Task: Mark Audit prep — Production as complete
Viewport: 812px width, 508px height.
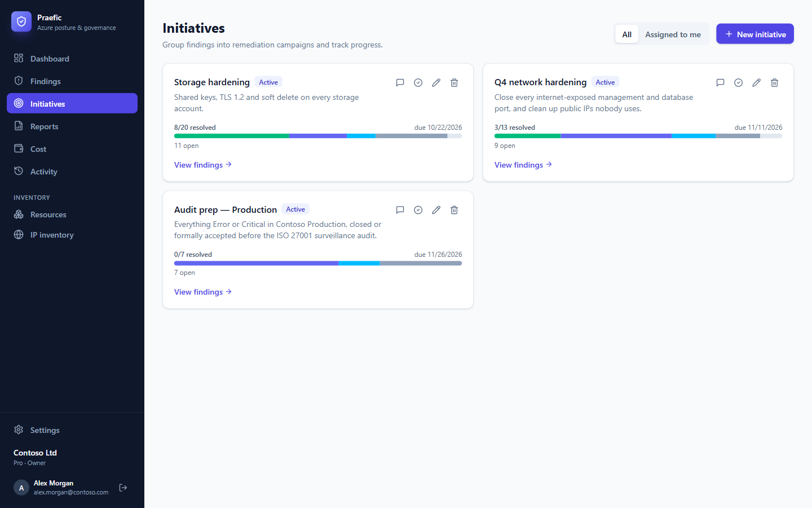Action: (x=418, y=210)
